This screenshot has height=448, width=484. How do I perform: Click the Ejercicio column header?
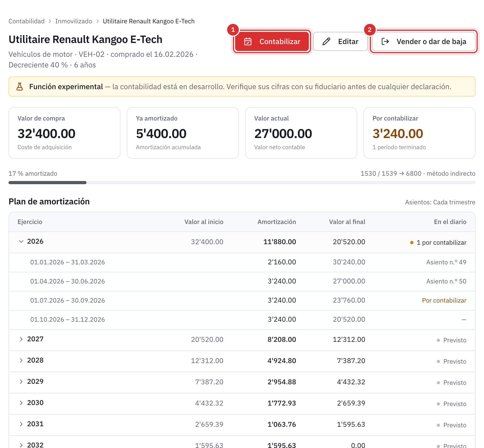30,222
